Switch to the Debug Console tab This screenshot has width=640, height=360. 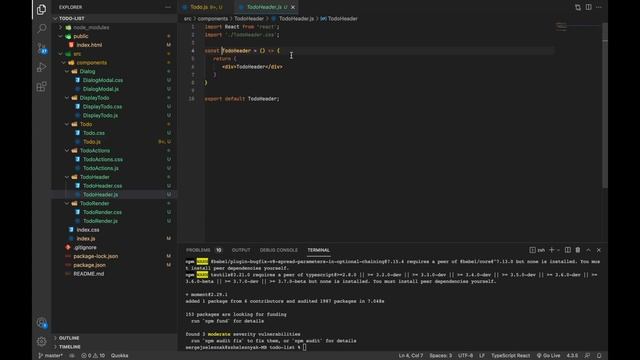pos(278,250)
